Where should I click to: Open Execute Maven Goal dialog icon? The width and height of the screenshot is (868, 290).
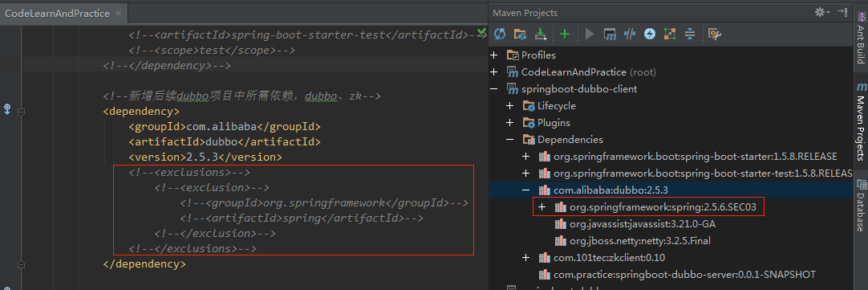[610, 35]
